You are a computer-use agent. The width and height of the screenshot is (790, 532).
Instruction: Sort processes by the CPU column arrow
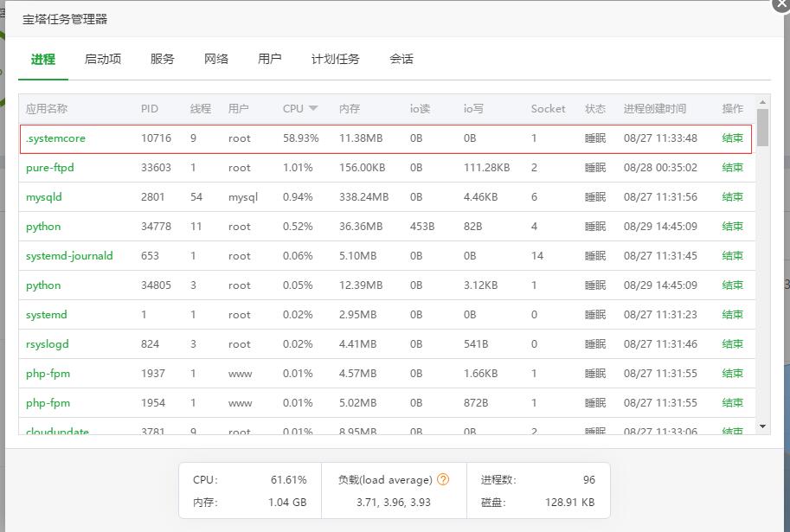tap(313, 108)
